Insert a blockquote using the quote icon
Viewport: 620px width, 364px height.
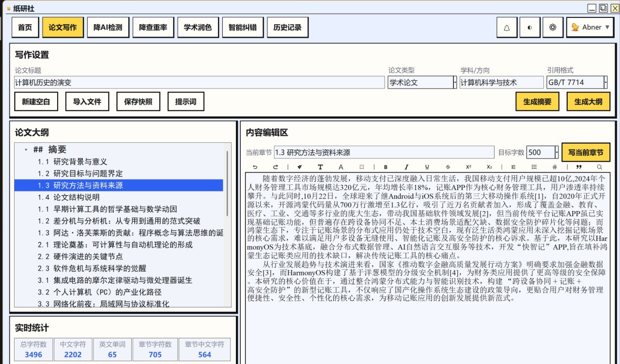(578, 167)
